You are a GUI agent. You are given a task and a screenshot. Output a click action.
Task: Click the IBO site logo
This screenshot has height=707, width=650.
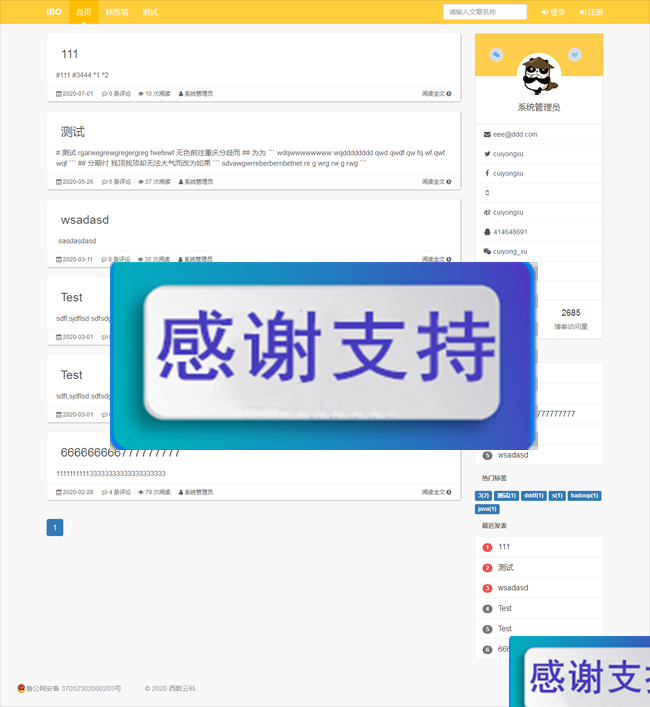(54, 12)
